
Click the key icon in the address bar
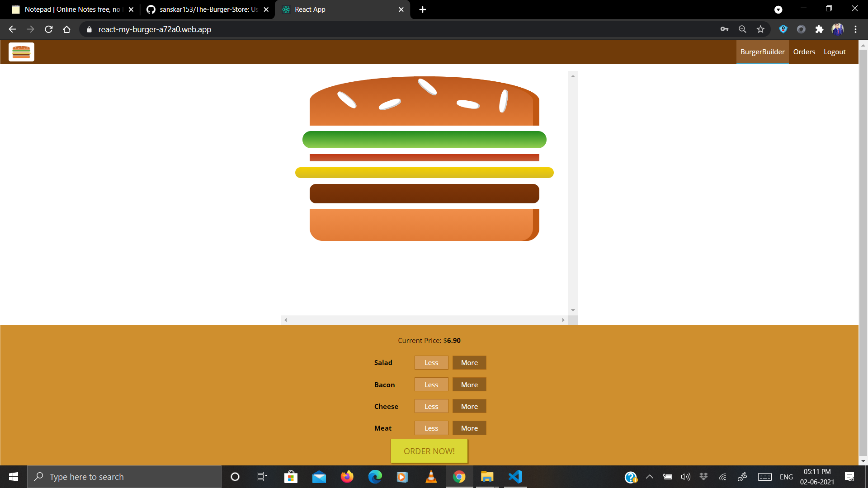(724, 29)
